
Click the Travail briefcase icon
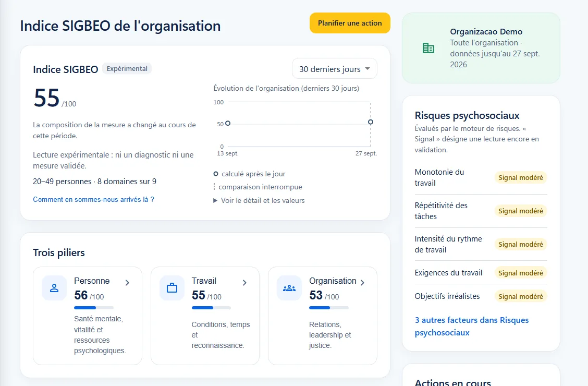(171, 288)
